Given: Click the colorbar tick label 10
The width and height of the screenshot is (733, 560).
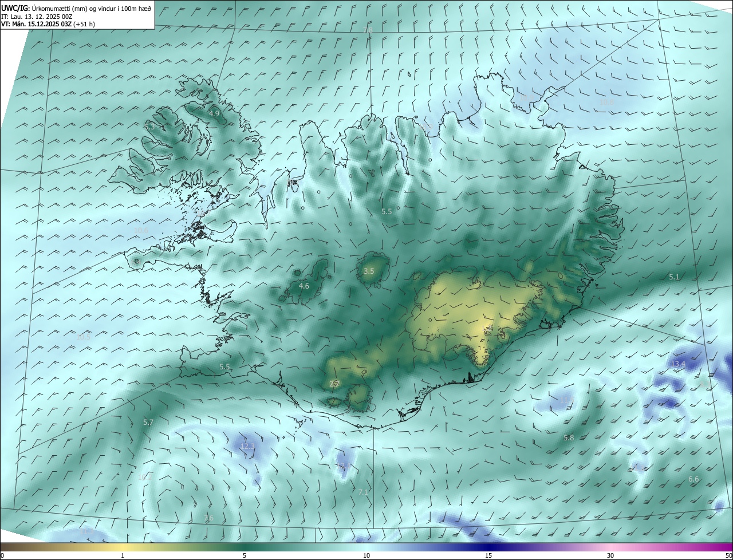Looking at the screenshot, I should (366, 555).
